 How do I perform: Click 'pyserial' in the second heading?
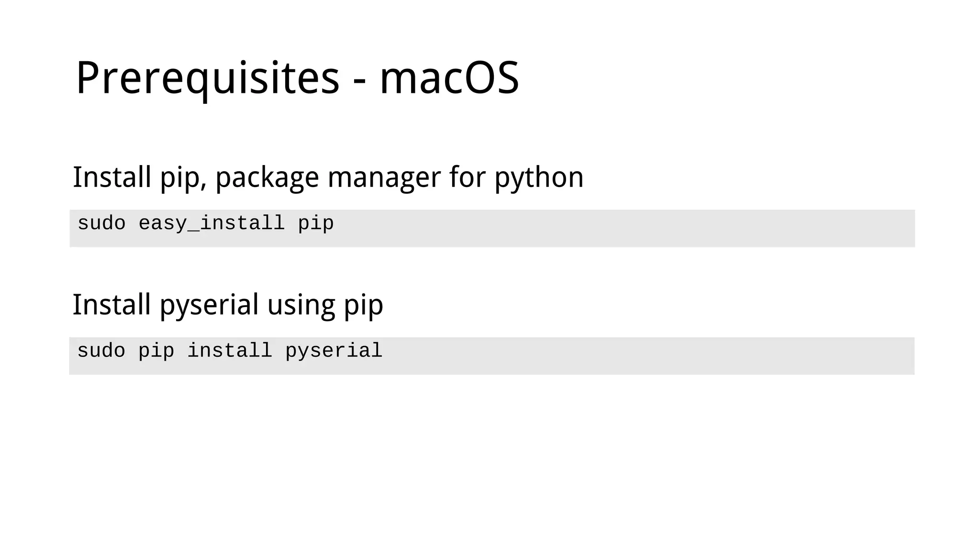click(x=209, y=306)
